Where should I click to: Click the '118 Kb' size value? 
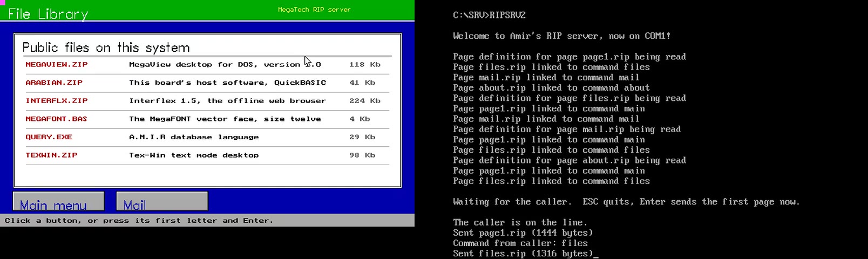pyautogui.click(x=365, y=64)
